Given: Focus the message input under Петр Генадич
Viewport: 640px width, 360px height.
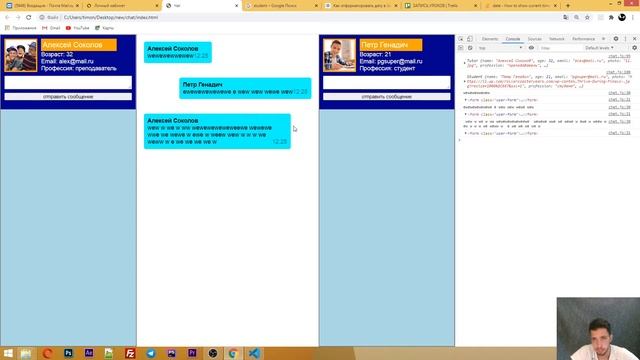Looking at the screenshot, I should coord(387,82).
